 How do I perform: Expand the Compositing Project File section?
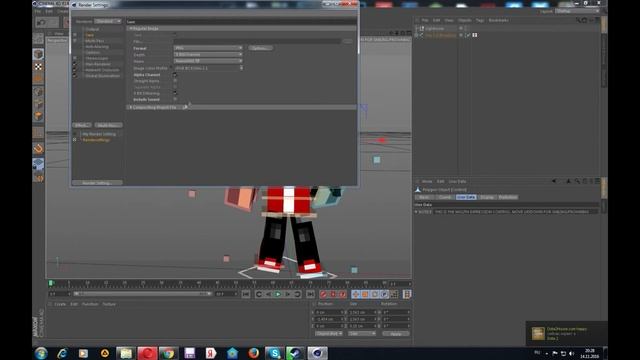click(131, 107)
